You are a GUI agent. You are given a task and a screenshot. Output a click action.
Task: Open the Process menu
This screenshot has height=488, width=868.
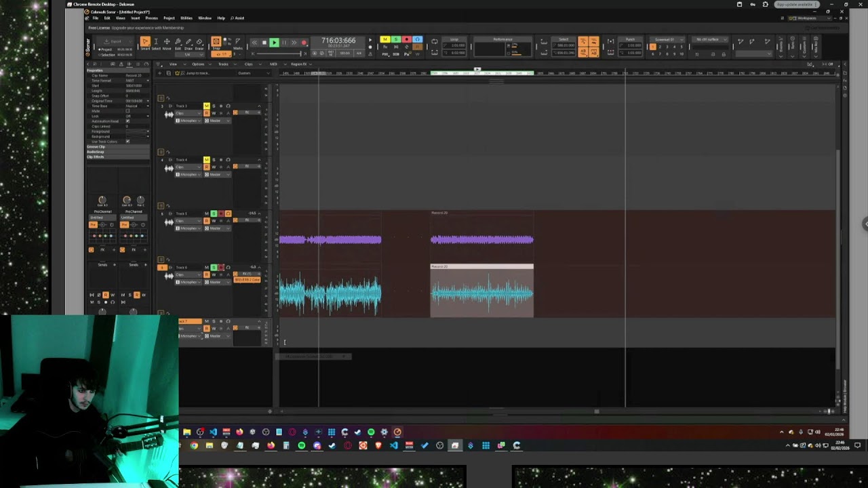tap(152, 18)
